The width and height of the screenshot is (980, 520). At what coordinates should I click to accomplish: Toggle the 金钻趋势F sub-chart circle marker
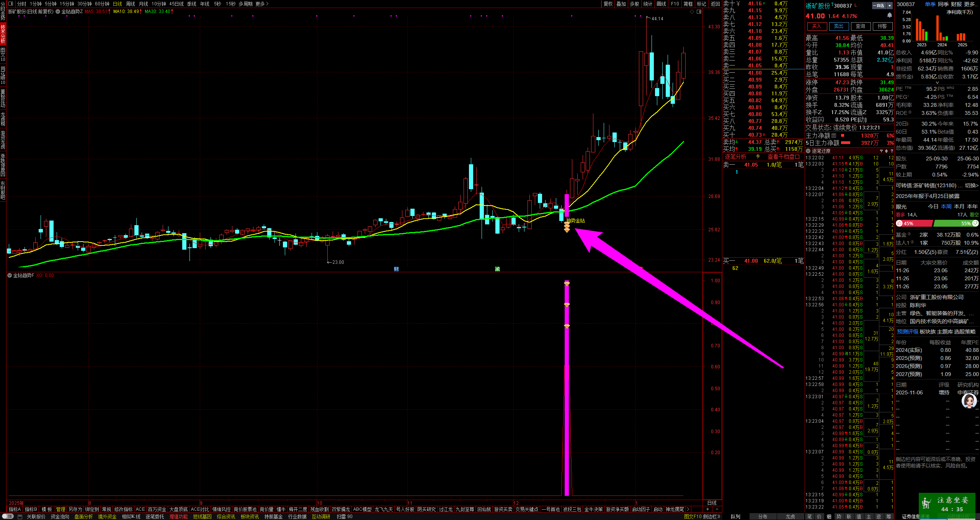tap(10, 275)
